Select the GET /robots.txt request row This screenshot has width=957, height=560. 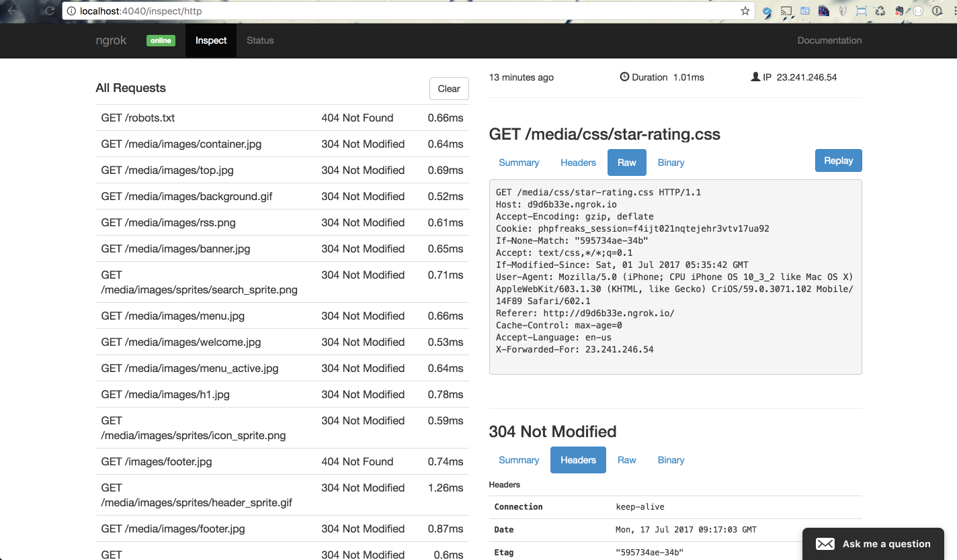click(282, 118)
